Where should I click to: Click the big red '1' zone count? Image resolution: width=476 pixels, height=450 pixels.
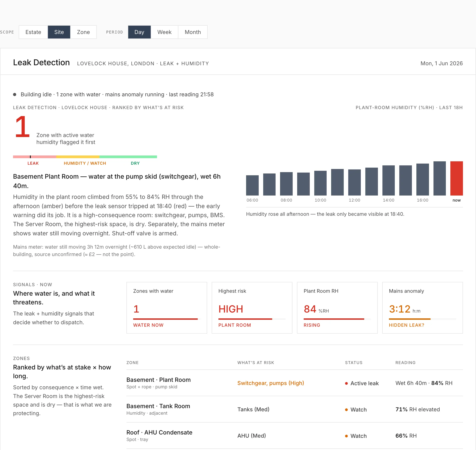(x=22, y=127)
